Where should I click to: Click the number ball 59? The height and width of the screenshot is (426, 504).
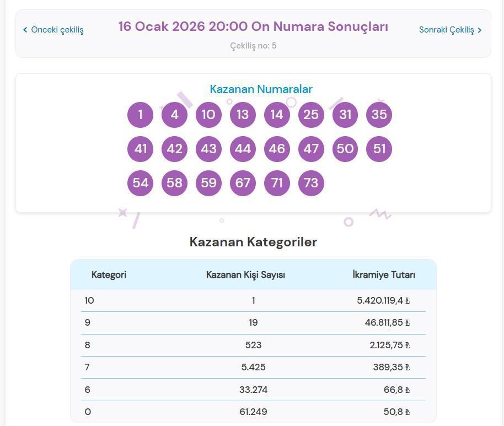pyautogui.click(x=208, y=183)
